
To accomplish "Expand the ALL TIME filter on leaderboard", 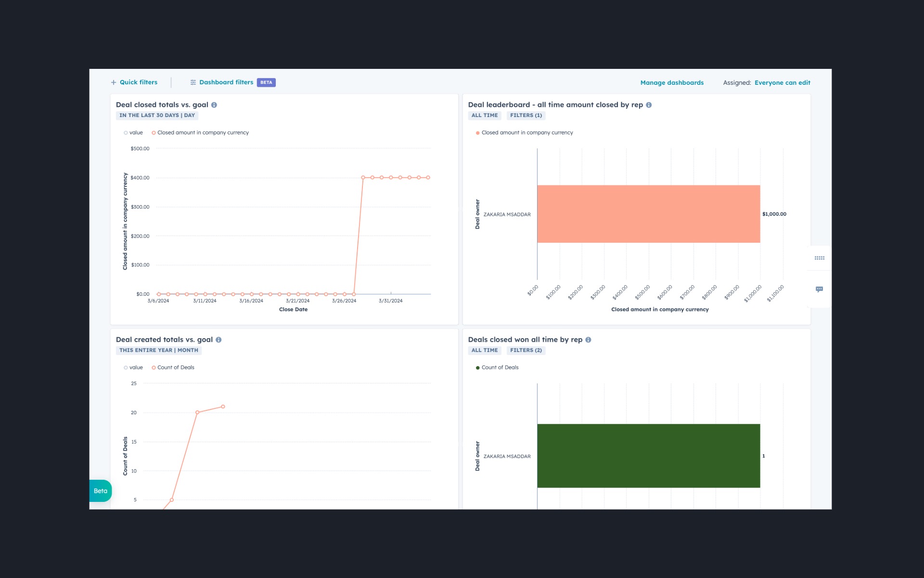I will (484, 115).
